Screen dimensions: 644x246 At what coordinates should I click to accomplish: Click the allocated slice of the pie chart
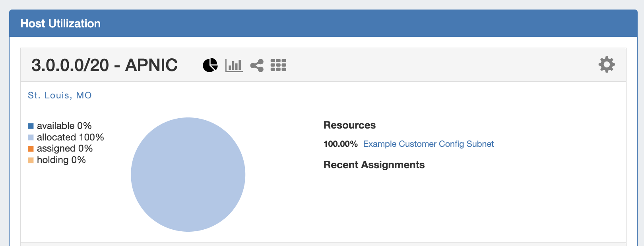tap(188, 175)
